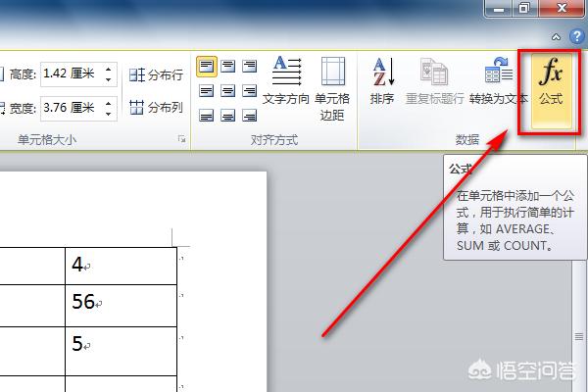Decrease the row height value
Image resolution: width=588 pixels, height=392 pixels.
(109, 79)
